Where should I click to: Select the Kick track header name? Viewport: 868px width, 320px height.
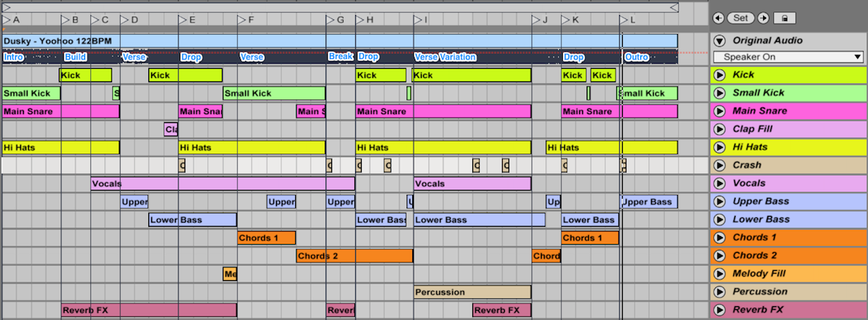743,74
